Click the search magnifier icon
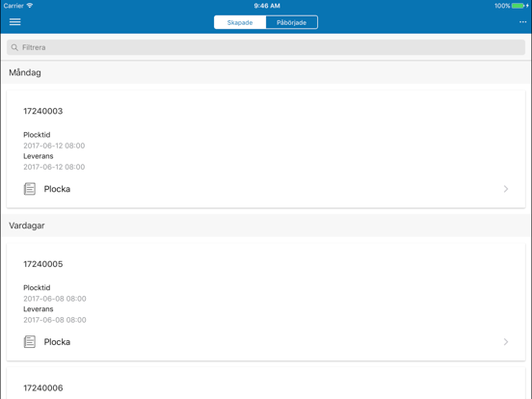 [14, 47]
